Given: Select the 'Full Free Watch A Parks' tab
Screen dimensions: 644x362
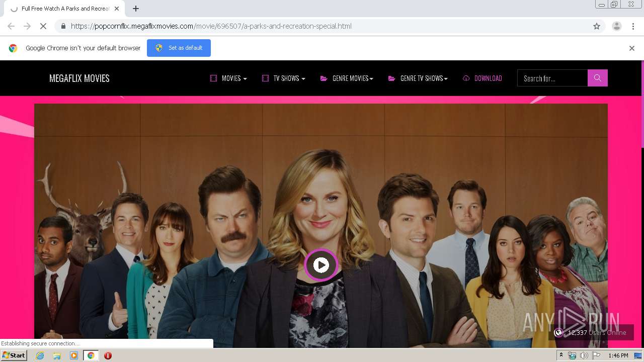Looking at the screenshot, I should [x=64, y=9].
